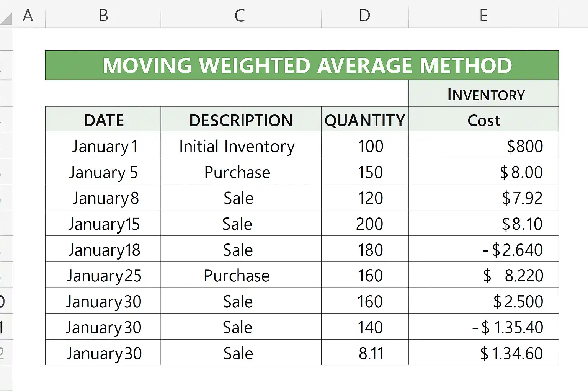Click the Select All corner triangle
The image size is (588, 392).
pos(7,18)
